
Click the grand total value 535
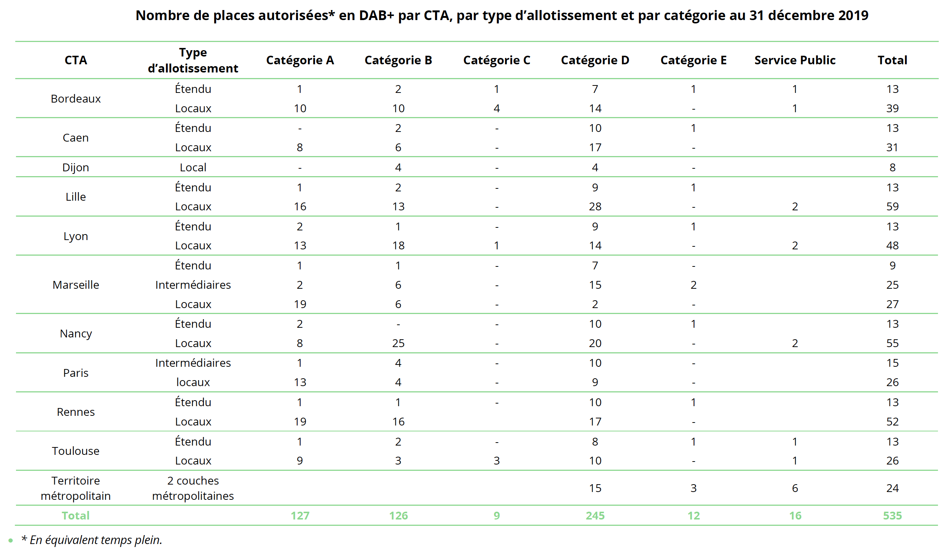(x=892, y=515)
